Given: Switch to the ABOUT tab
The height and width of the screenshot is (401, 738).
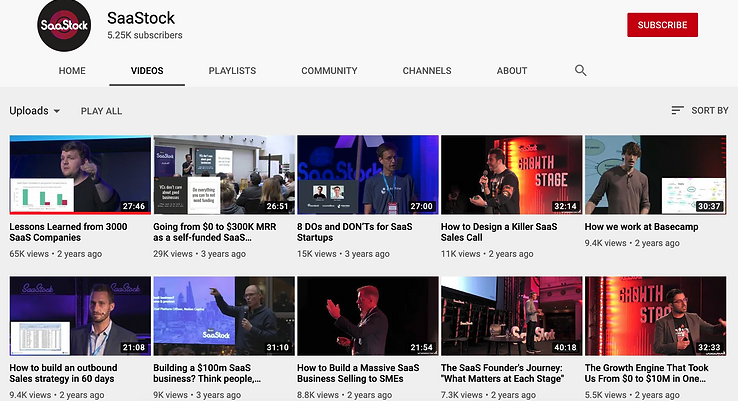Looking at the screenshot, I should click(x=512, y=71).
